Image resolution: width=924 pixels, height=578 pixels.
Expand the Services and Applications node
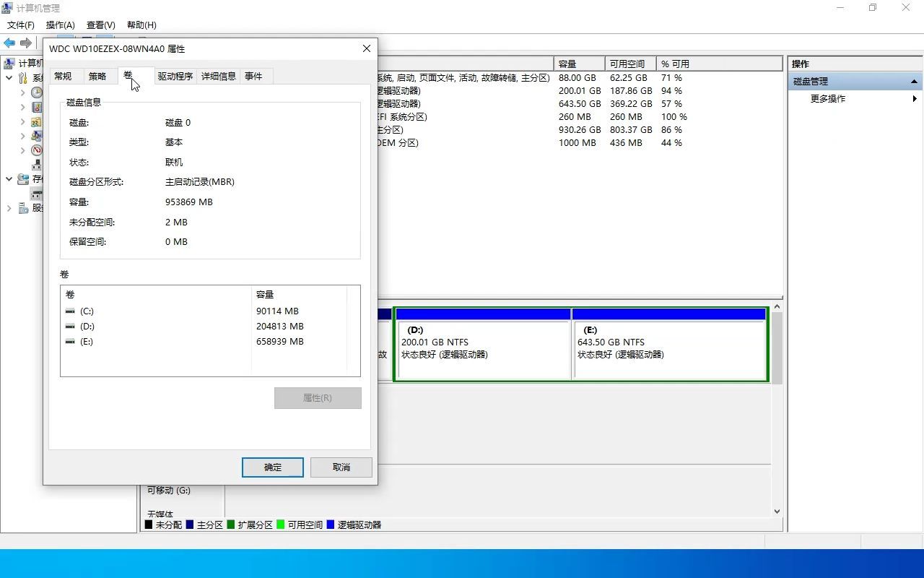tap(9, 208)
